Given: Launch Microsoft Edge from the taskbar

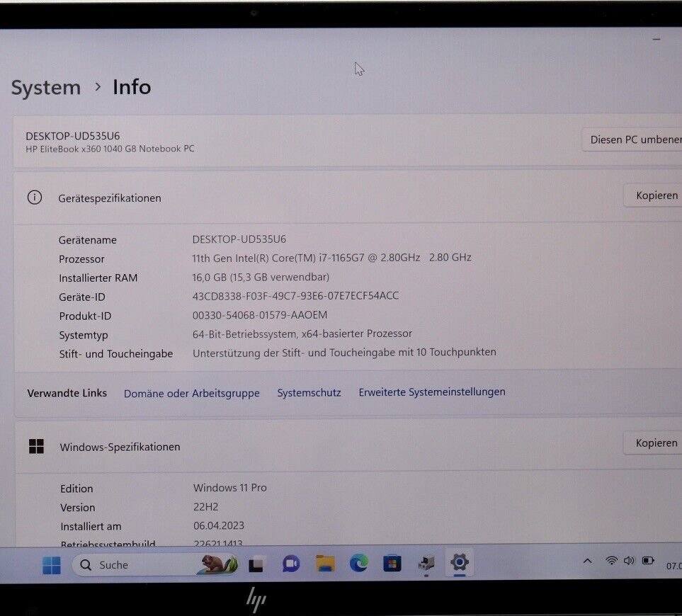Looking at the screenshot, I should pos(358,564).
